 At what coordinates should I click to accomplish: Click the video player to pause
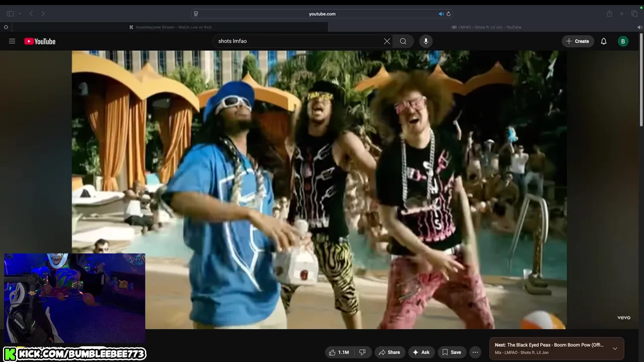(x=319, y=190)
